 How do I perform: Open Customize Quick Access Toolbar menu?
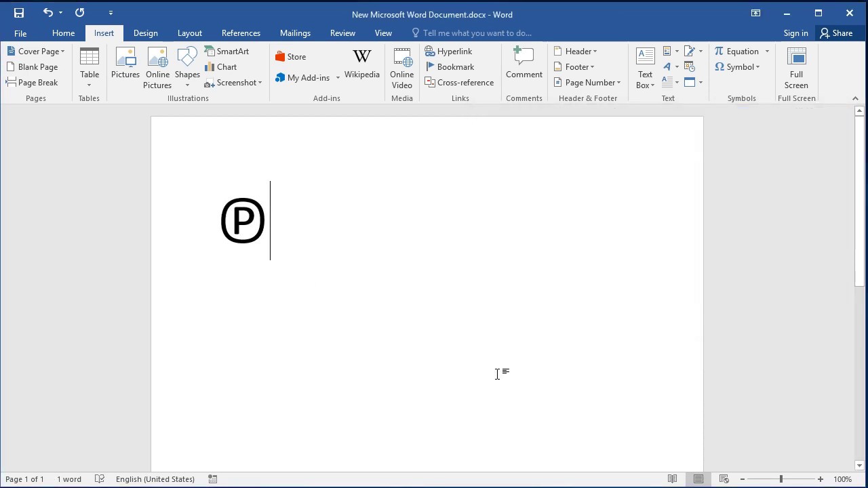point(111,13)
